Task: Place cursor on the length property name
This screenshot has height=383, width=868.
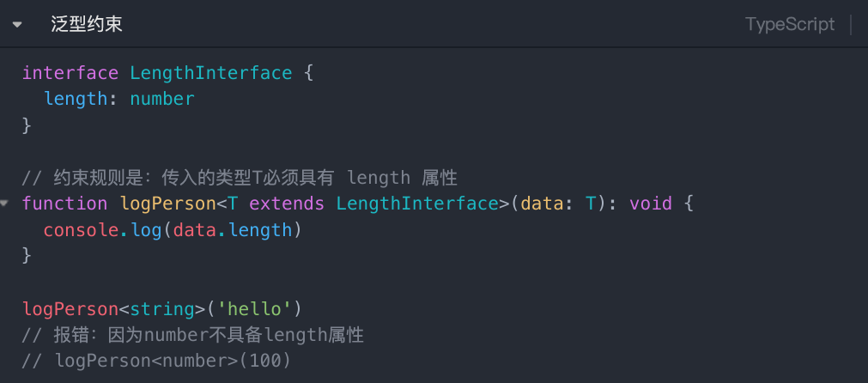Action: tap(76, 99)
